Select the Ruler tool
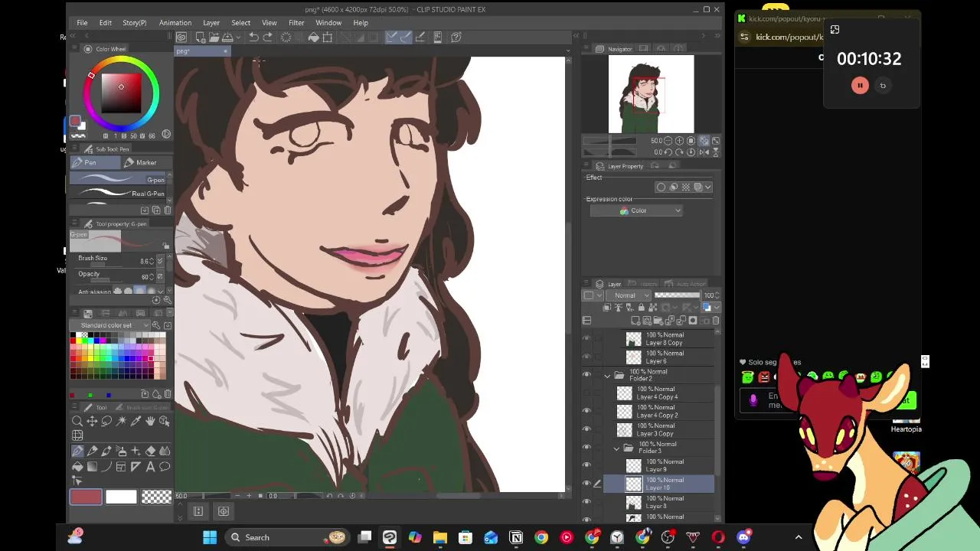980x551 pixels. tap(136, 466)
